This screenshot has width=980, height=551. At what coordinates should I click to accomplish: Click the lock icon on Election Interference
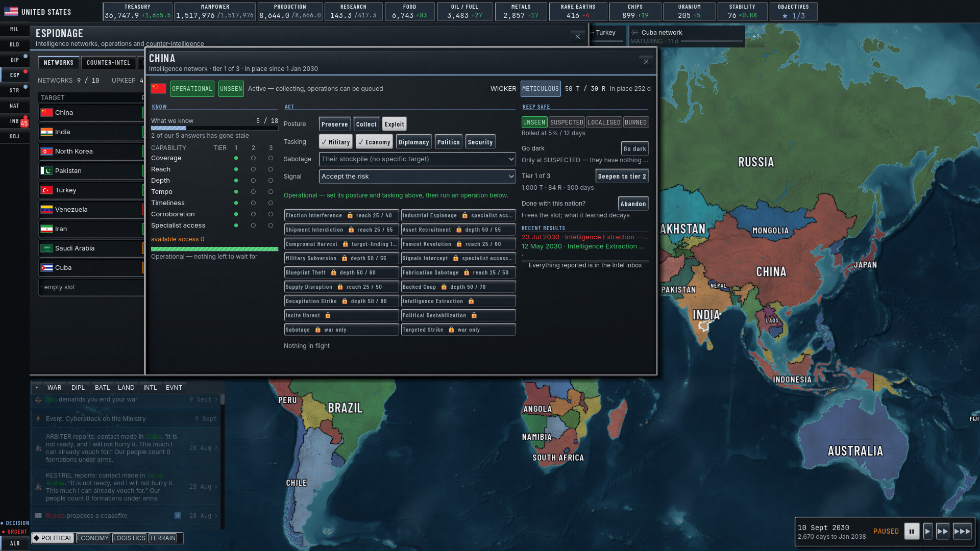point(350,215)
